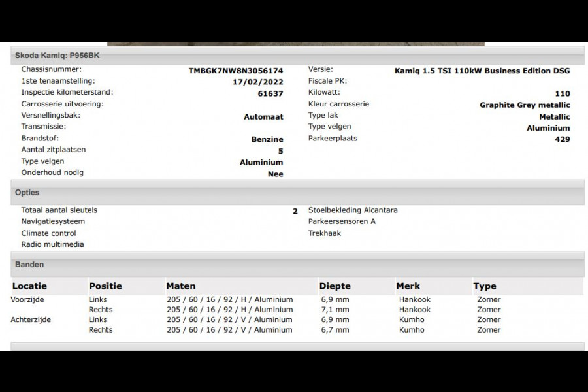
Task: Click the Kleur carrosserie label
Action: click(x=338, y=104)
